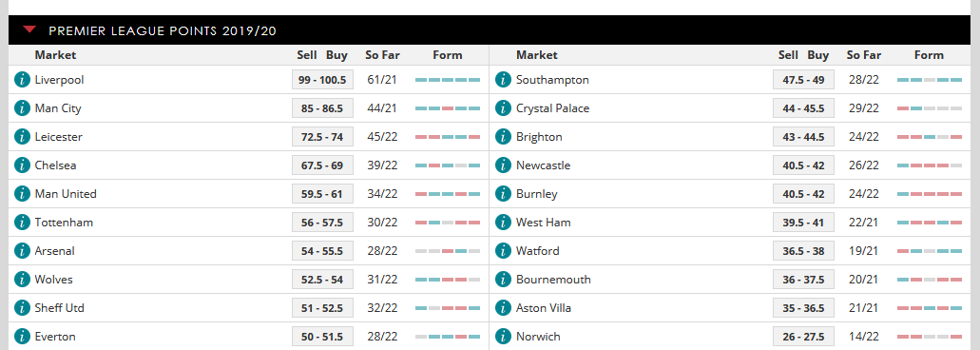Select the West Ham 39.5 - 41 price
Screen dimensions: 980x350
point(804,223)
